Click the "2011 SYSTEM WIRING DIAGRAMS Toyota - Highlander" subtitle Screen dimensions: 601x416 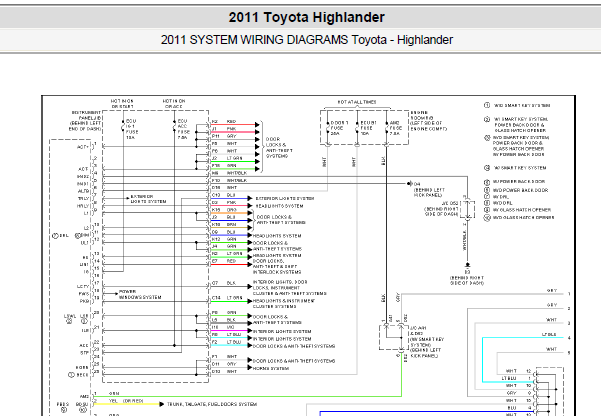click(307, 40)
